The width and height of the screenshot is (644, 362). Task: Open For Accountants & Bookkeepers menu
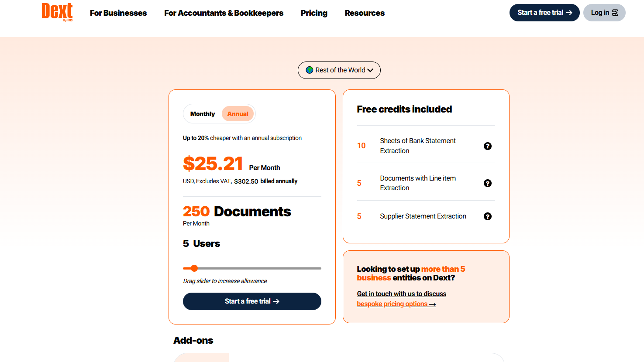pyautogui.click(x=224, y=13)
